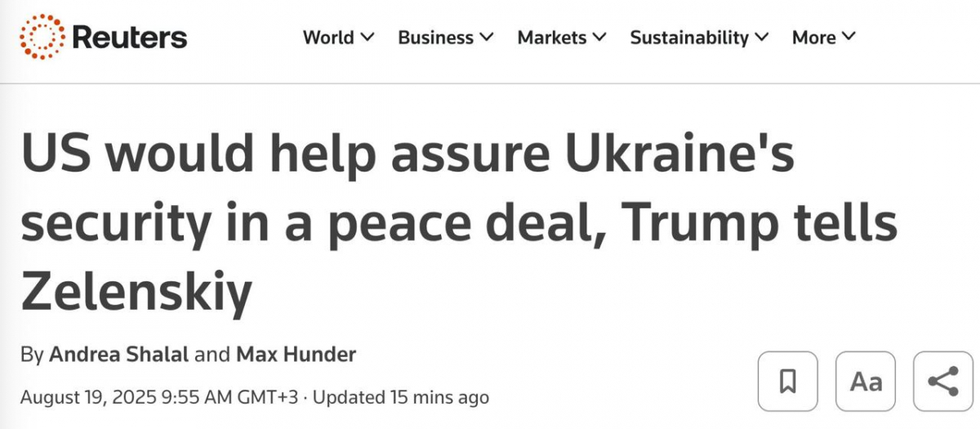Click the Updated 15 mins ago text

pyautogui.click(x=401, y=398)
